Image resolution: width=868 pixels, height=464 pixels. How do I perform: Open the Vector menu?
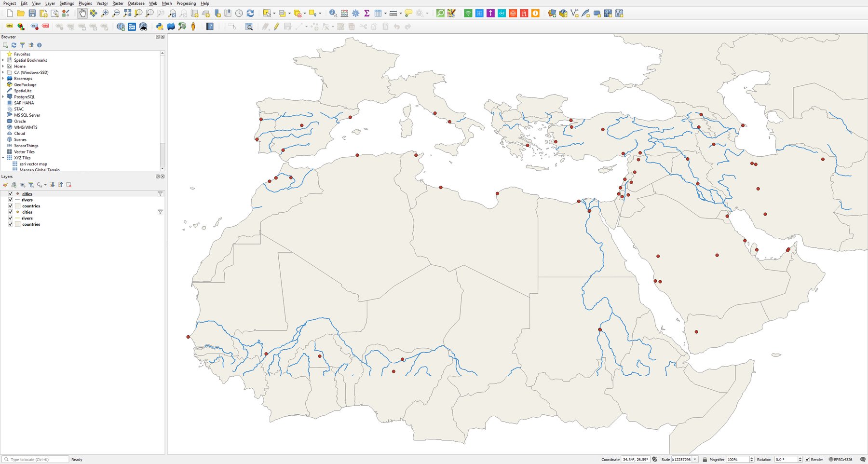[102, 3]
